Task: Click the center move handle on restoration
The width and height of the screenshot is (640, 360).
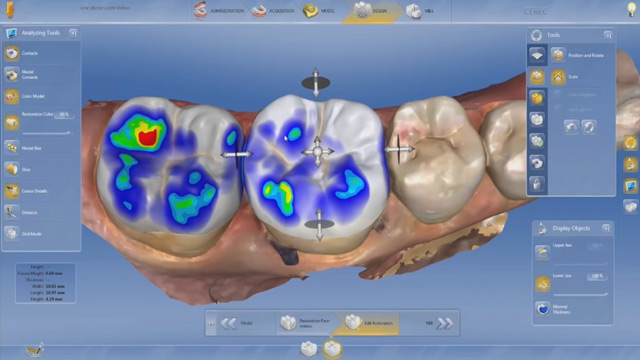Action: click(318, 152)
